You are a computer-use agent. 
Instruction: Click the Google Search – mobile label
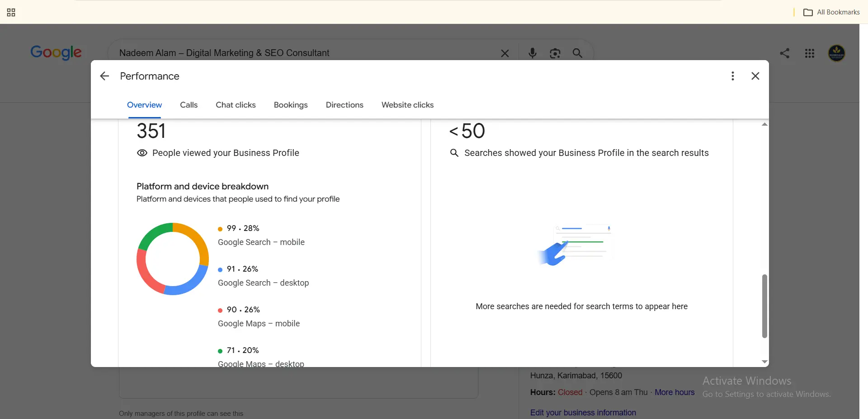261,242
